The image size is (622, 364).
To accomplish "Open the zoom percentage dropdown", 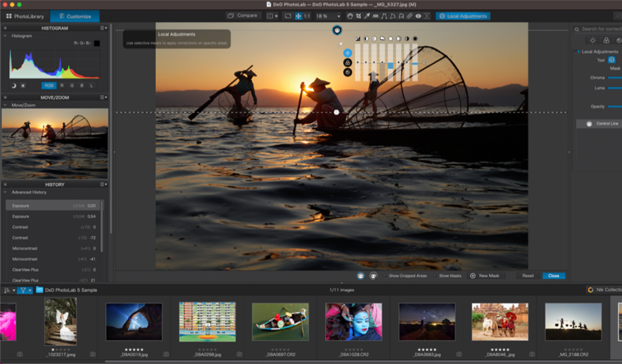I will point(338,16).
